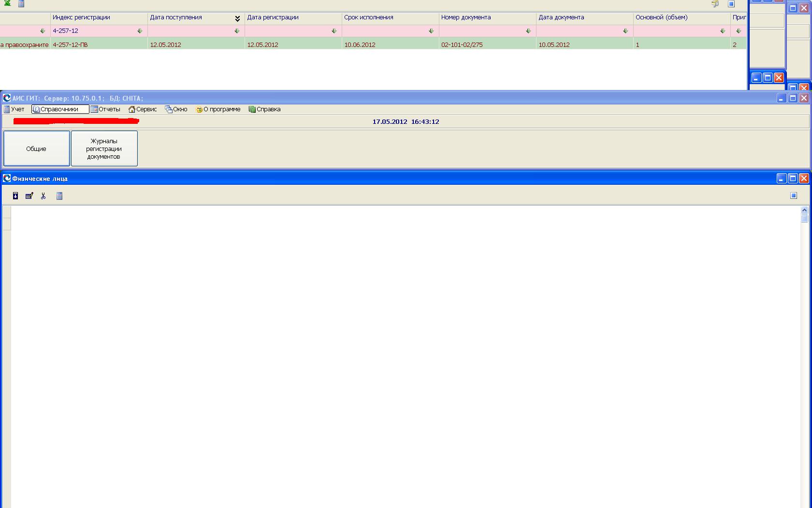Sort by the Основной (объем) column header
This screenshot has height=508, width=812.
click(x=681, y=18)
